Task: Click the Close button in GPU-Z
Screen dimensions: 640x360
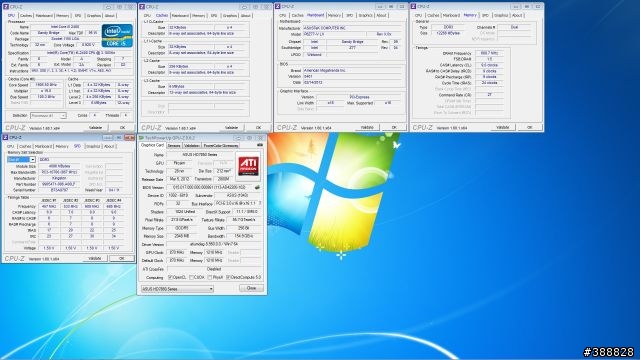Action: [x=251, y=288]
